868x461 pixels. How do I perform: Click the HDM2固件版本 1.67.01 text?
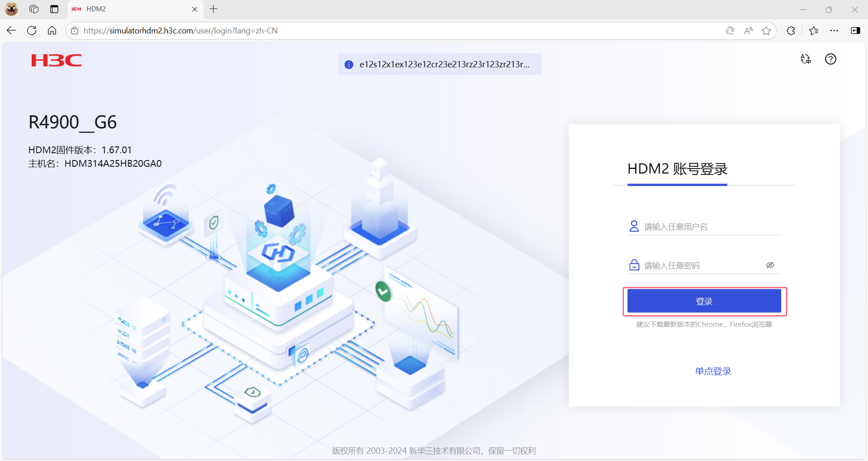coord(80,150)
